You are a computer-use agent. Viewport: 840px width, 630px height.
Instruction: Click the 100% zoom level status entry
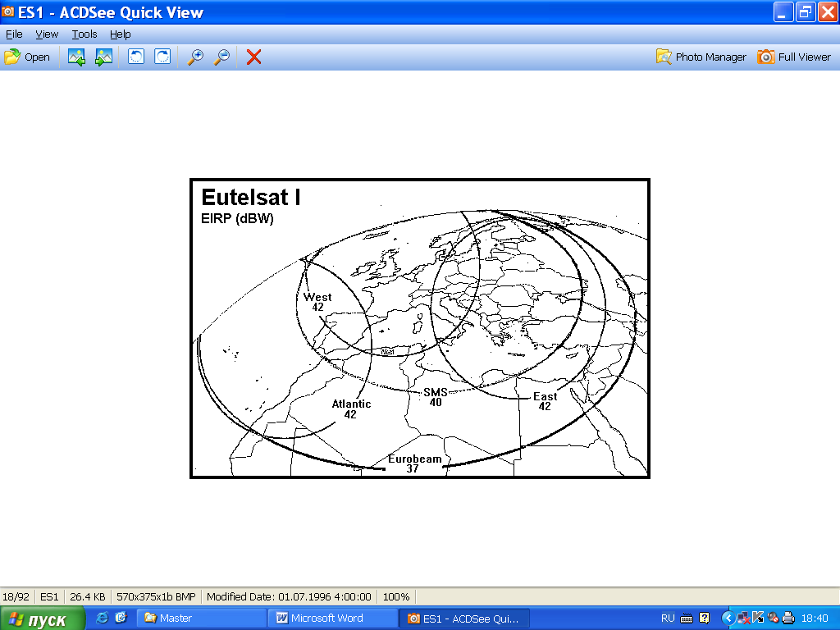click(x=396, y=597)
